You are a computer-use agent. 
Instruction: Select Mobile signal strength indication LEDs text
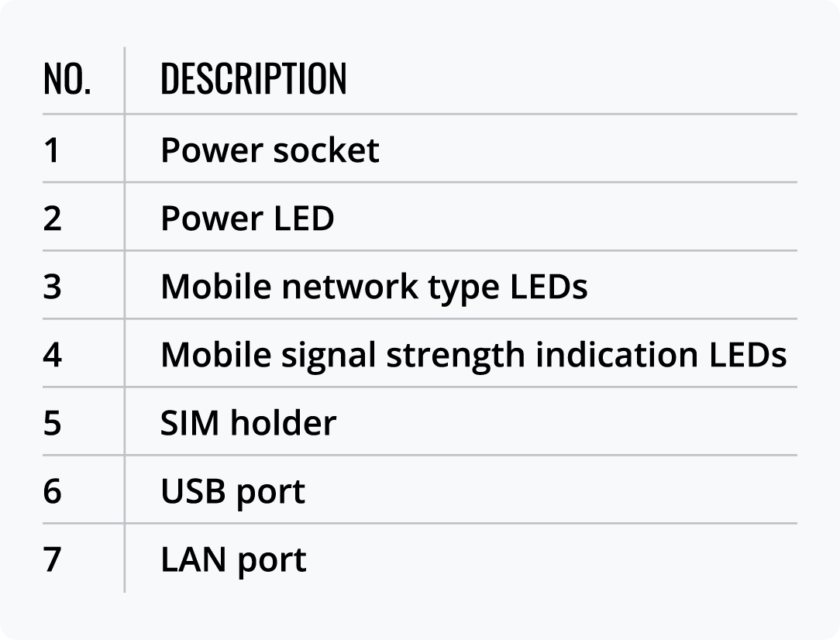tap(473, 355)
